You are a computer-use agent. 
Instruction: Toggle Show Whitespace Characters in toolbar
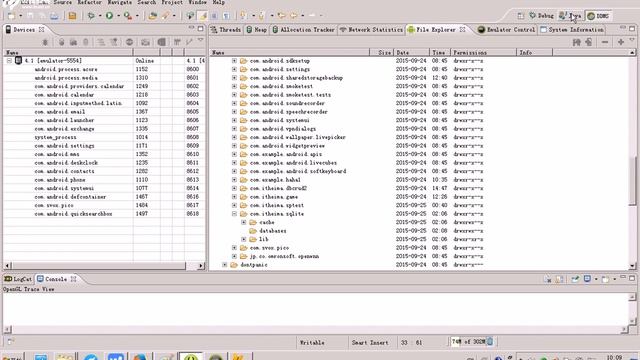(x=227, y=16)
